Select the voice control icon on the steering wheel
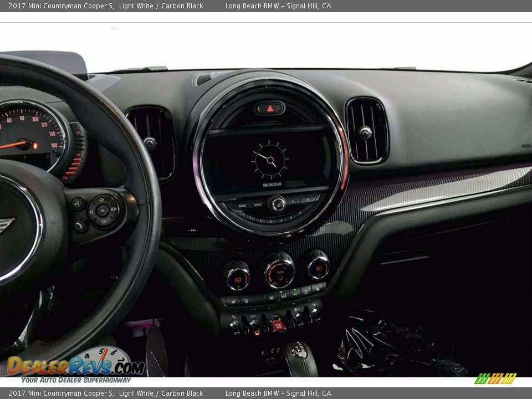 (x=78, y=202)
